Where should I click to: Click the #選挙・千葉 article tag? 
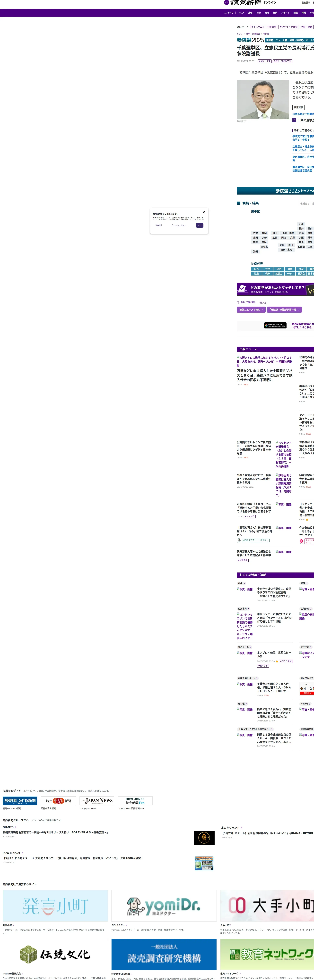(x=264, y=61)
